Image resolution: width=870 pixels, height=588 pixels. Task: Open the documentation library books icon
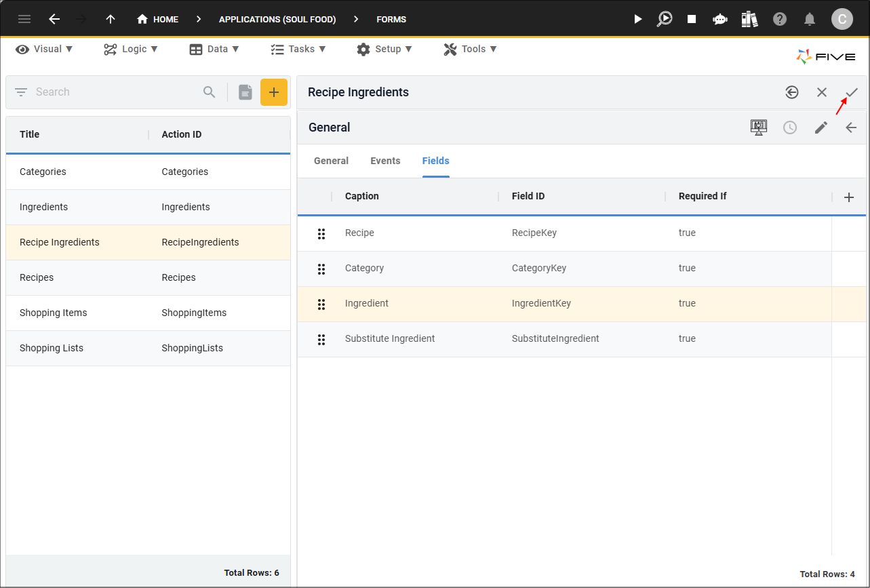coord(749,19)
